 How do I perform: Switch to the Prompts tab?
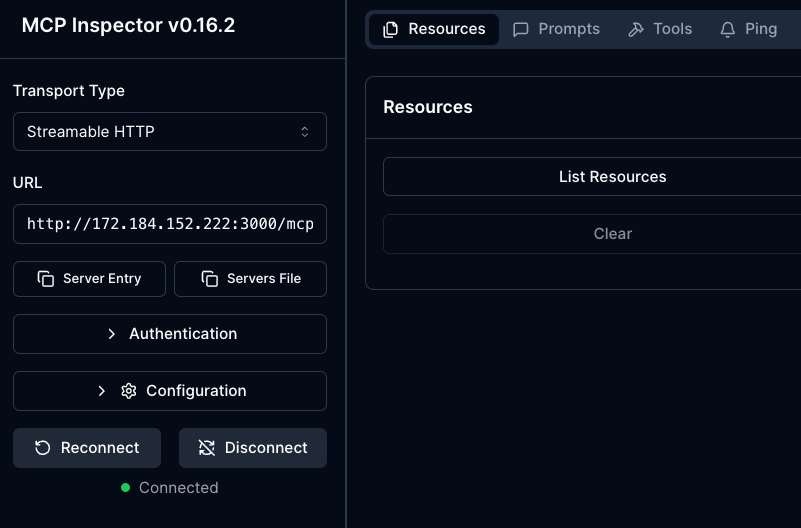tap(557, 29)
